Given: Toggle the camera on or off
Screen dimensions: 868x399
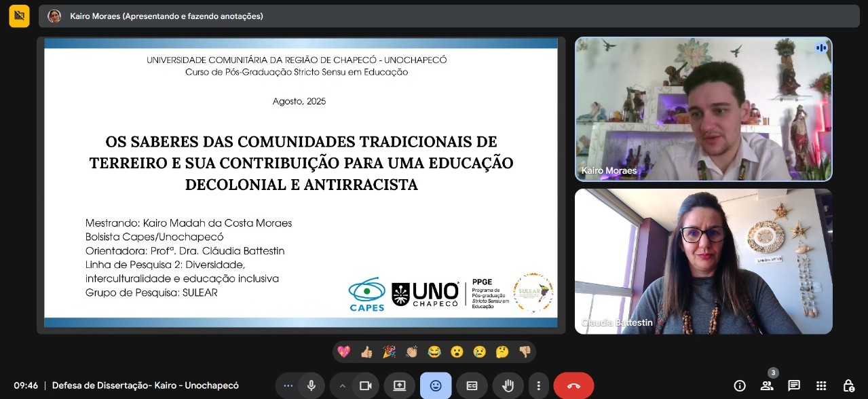Looking at the screenshot, I should click(366, 385).
